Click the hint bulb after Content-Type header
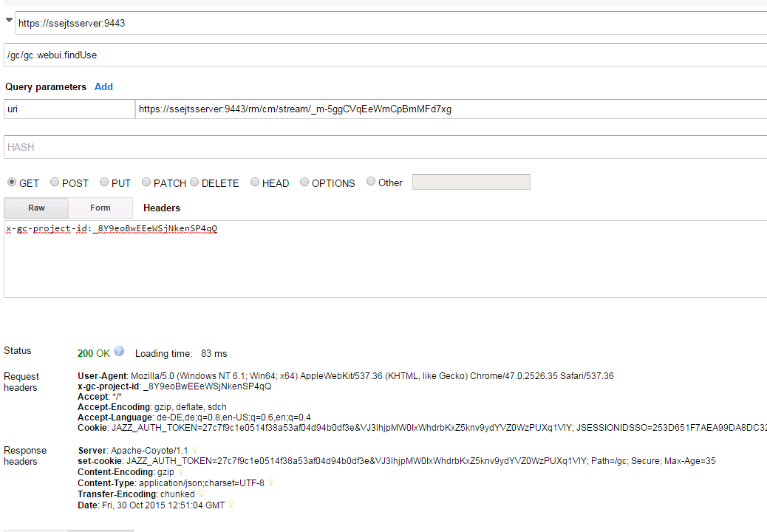 pos(271,482)
